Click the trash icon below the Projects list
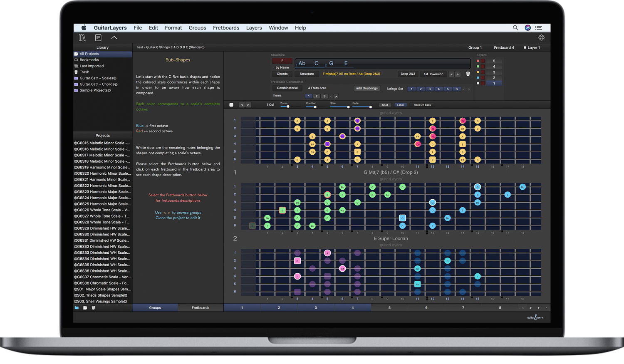The height and width of the screenshot is (364, 624). pos(93,308)
